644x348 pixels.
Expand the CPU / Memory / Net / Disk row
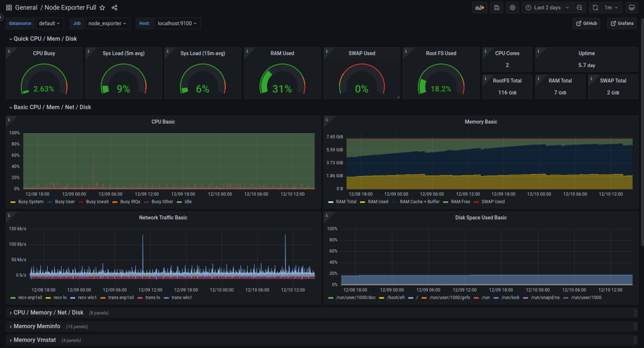(48, 312)
